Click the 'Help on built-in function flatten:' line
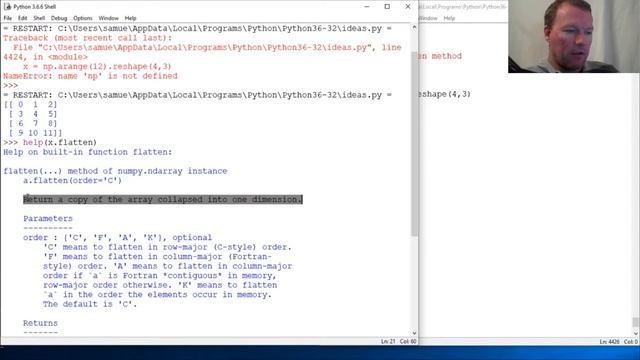The image size is (640, 360). [88, 152]
